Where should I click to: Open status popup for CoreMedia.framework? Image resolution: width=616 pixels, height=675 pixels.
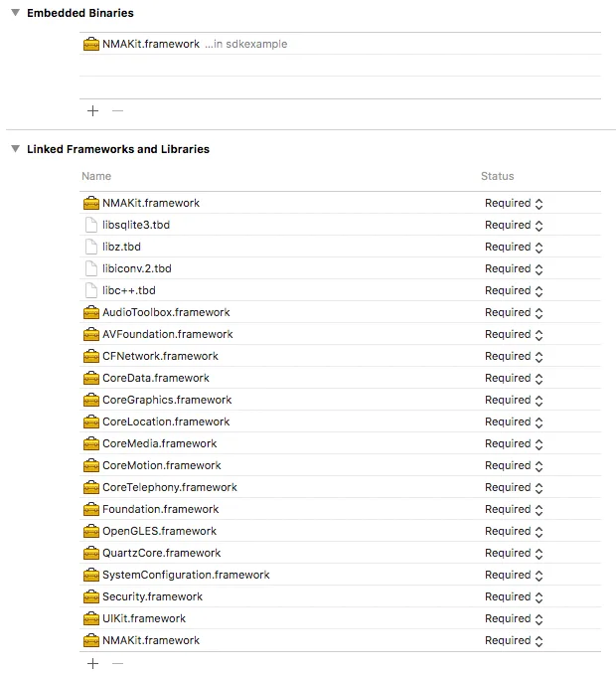[x=514, y=443]
